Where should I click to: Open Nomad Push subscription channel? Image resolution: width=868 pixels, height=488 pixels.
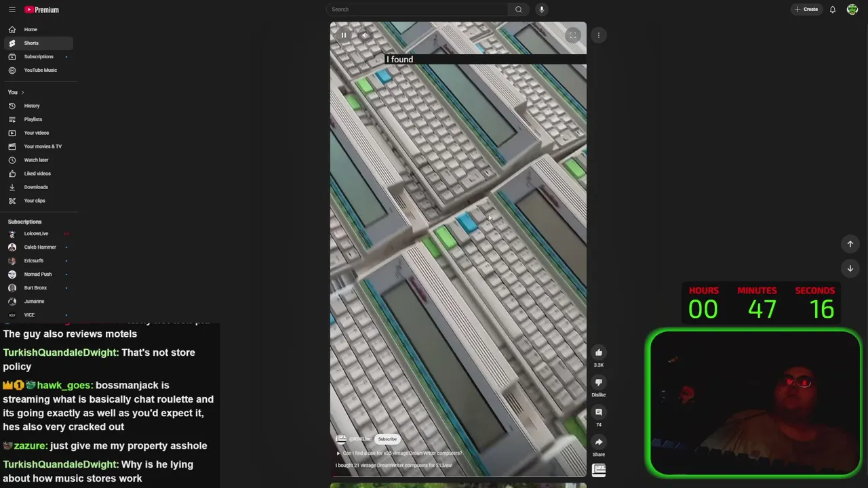point(39,274)
